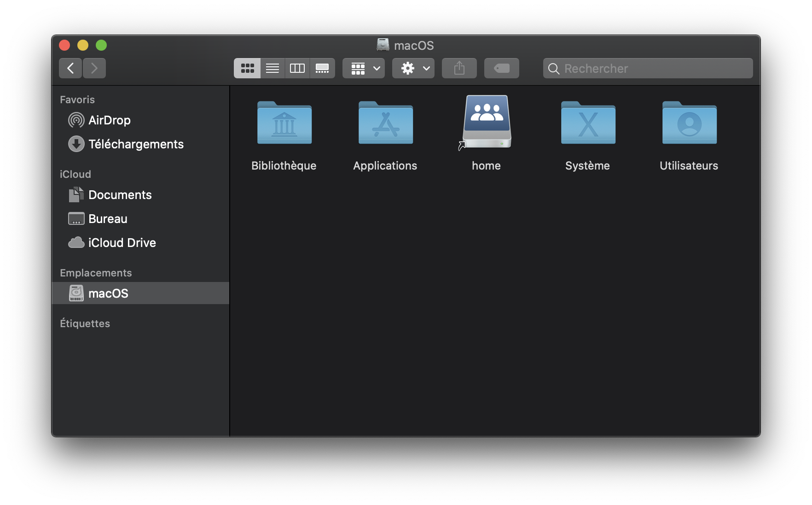Go back with the left chevron button
The image size is (812, 505).
[70, 68]
